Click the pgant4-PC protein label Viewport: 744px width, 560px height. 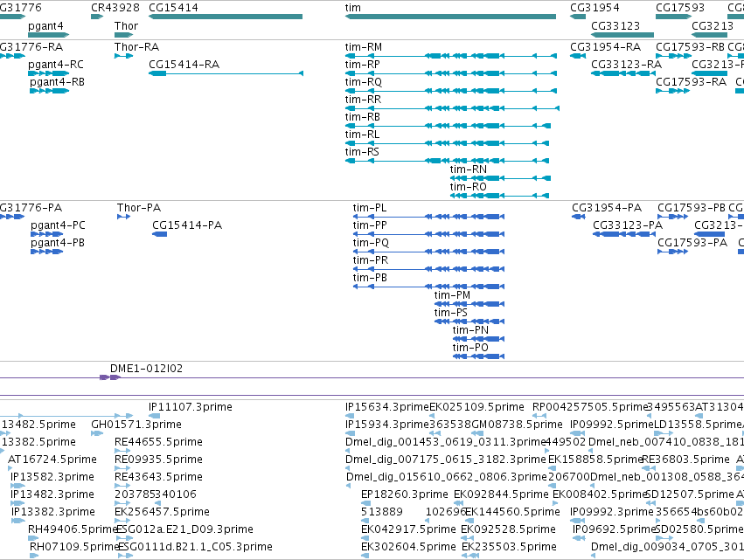click(58, 225)
